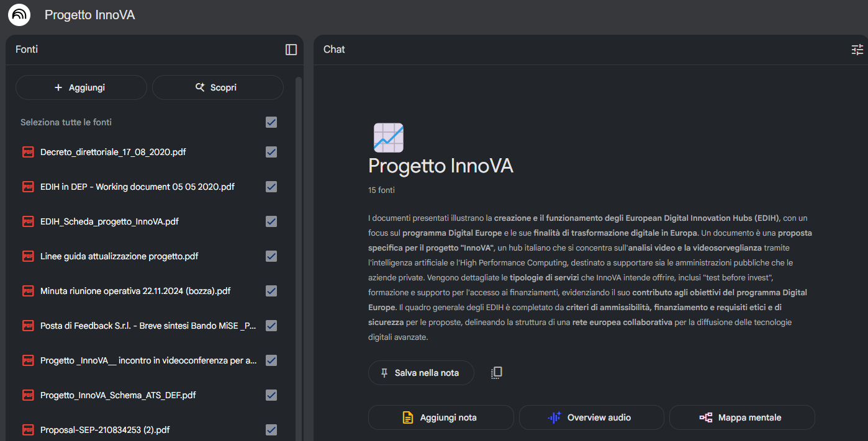The height and width of the screenshot is (441, 868).
Task: Toggle Seleziona tutte le fonti checkbox
Action: coord(271,122)
